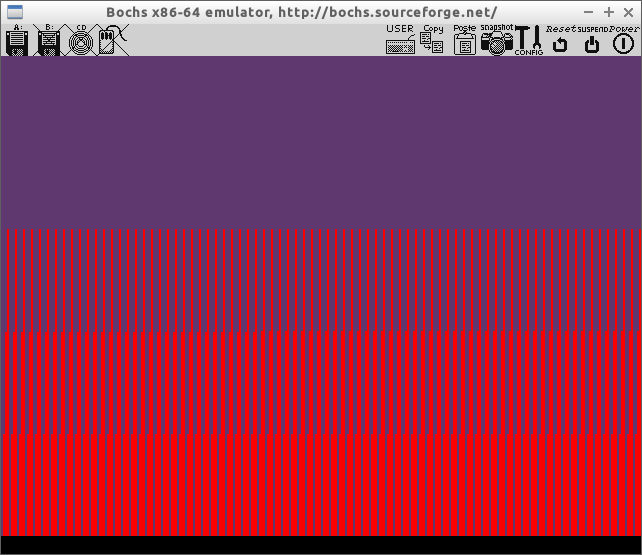Click the Paste clipboard icon

pyautogui.click(x=464, y=40)
